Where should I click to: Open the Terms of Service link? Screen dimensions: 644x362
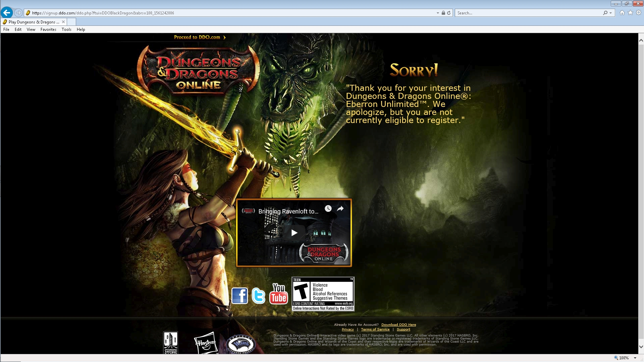(375, 329)
